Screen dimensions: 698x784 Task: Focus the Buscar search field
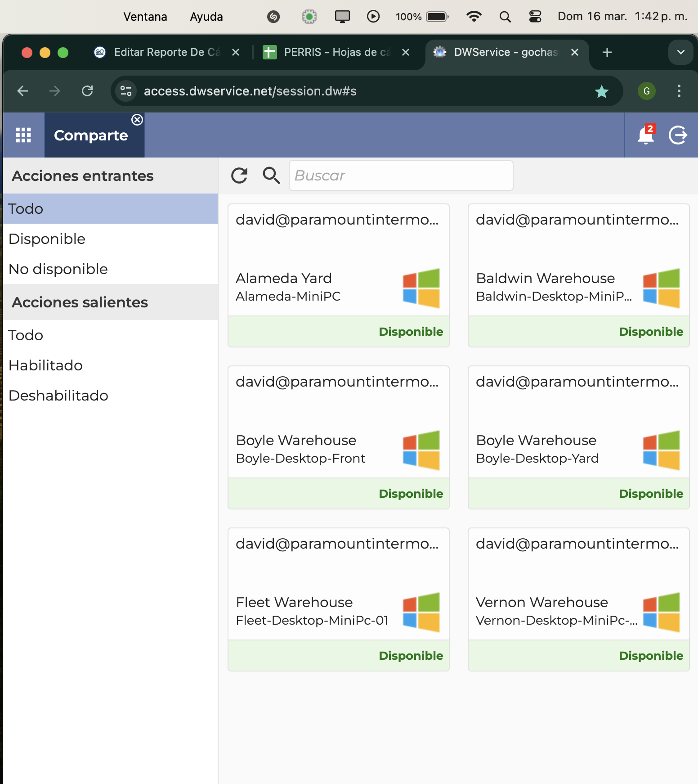coord(401,176)
